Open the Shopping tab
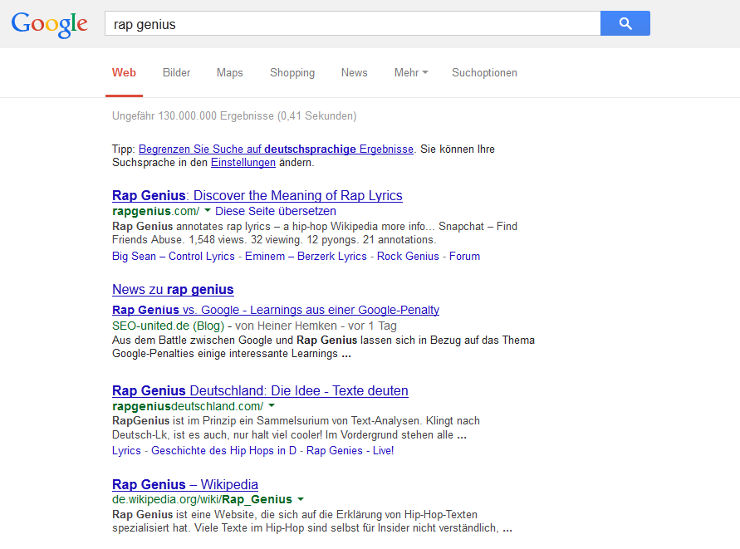This screenshot has width=740, height=549. [292, 73]
